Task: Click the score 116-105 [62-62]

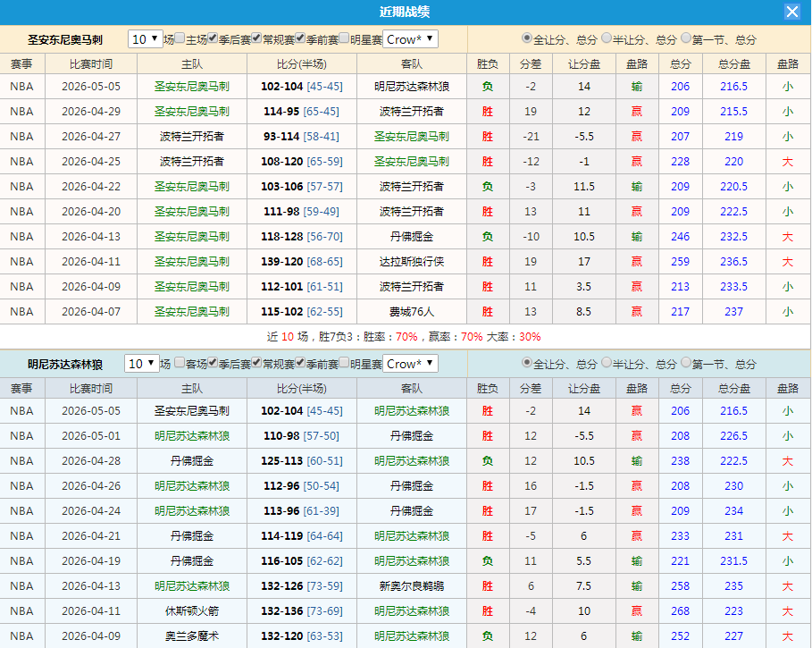Action: [301, 561]
